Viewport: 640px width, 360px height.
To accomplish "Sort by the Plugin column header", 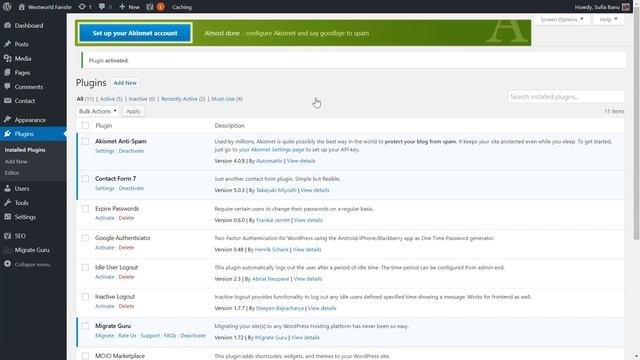I will (104, 126).
